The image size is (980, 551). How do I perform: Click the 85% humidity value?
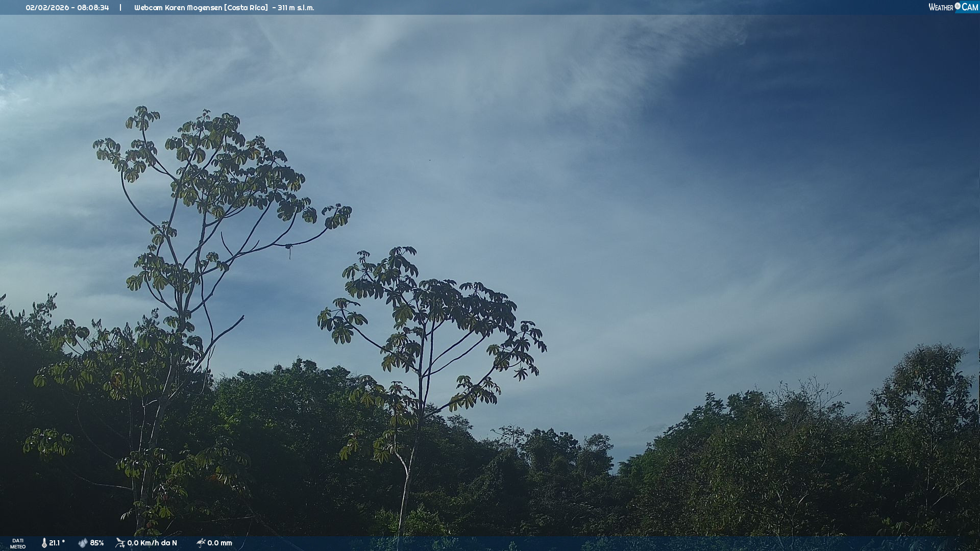click(97, 543)
